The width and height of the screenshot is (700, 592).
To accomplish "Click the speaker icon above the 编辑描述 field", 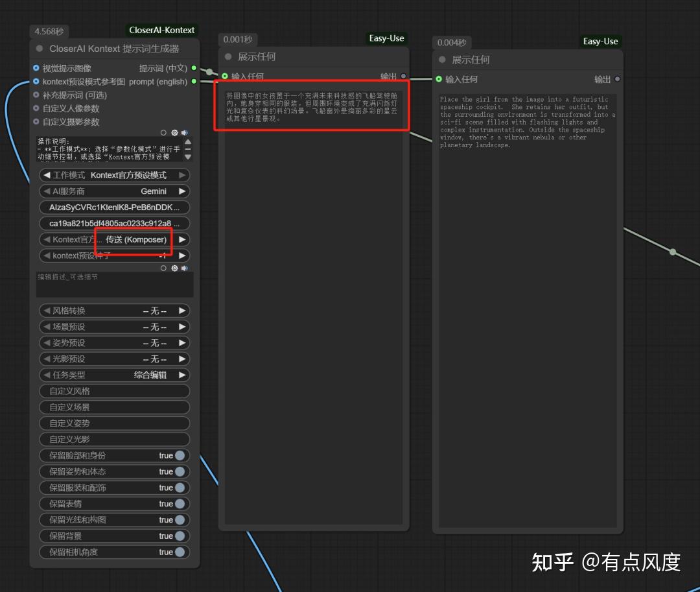I will coord(185,268).
